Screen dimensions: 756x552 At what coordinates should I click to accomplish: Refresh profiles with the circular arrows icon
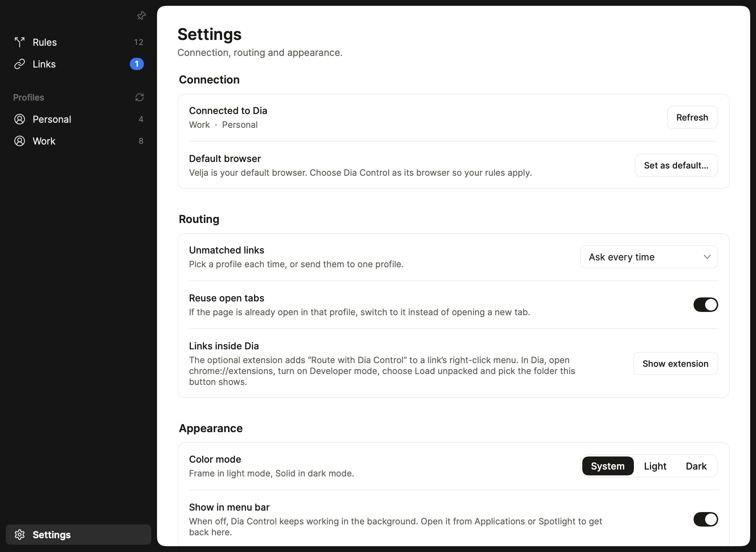(140, 97)
